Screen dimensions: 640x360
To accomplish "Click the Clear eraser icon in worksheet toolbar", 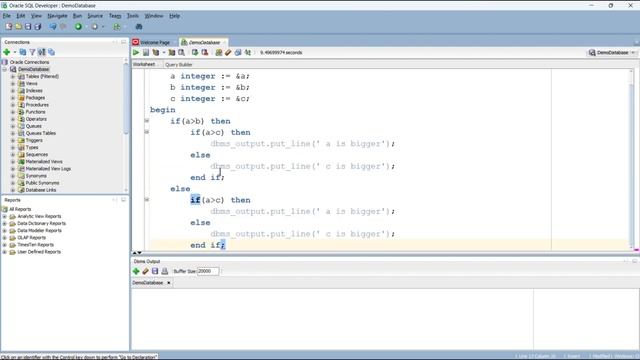I will 228,53.
